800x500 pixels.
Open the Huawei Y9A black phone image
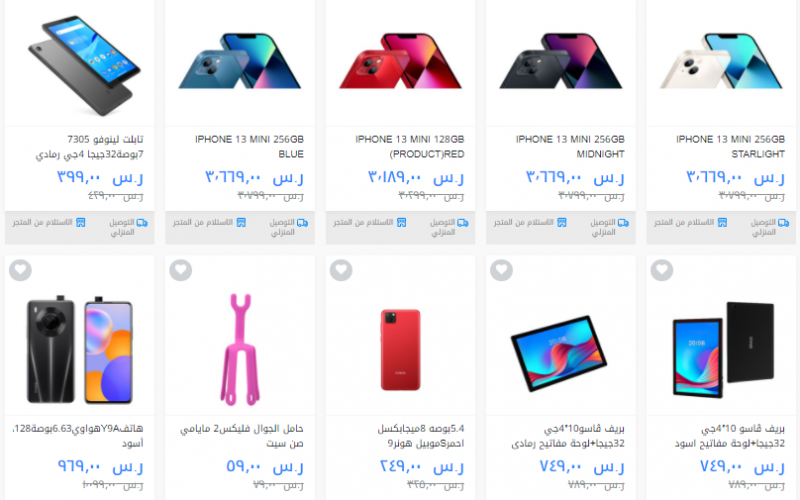click(x=80, y=349)
